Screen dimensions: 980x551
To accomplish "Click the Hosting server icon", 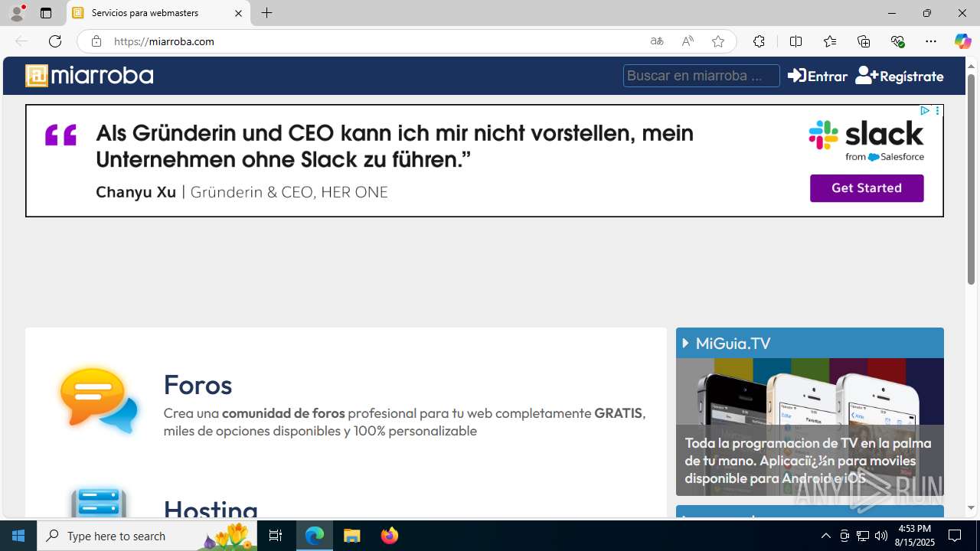I will pyautogui.click(x=99, y=503).
